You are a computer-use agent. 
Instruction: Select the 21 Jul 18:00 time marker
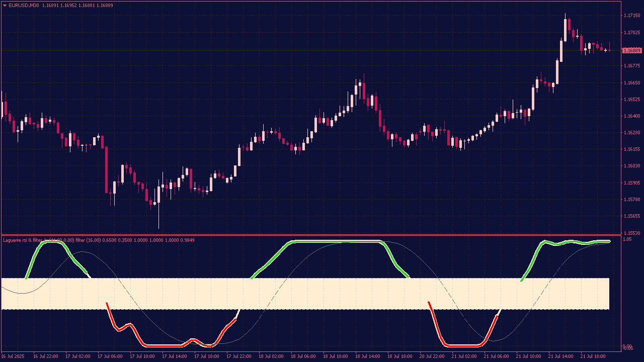click(593, 356)
